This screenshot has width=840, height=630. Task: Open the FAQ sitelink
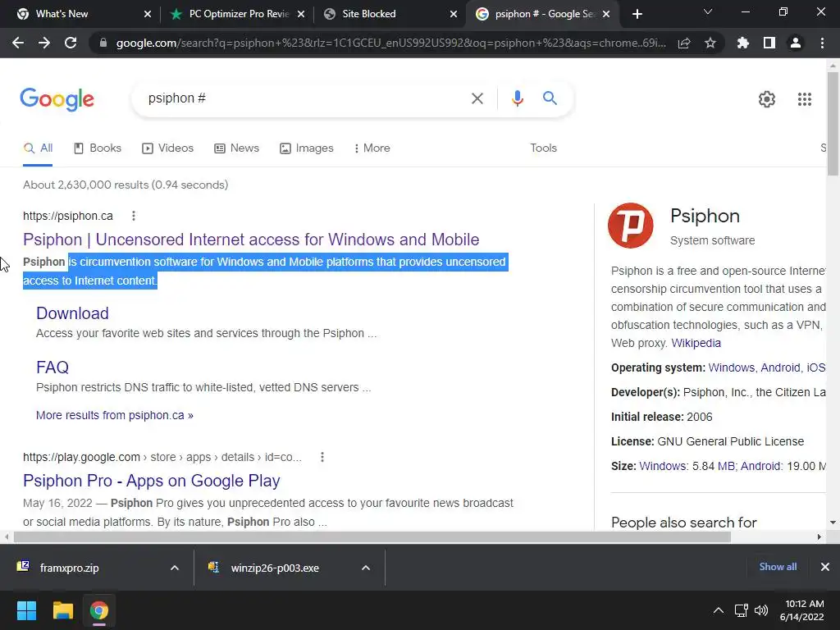(x=52, y=367)
